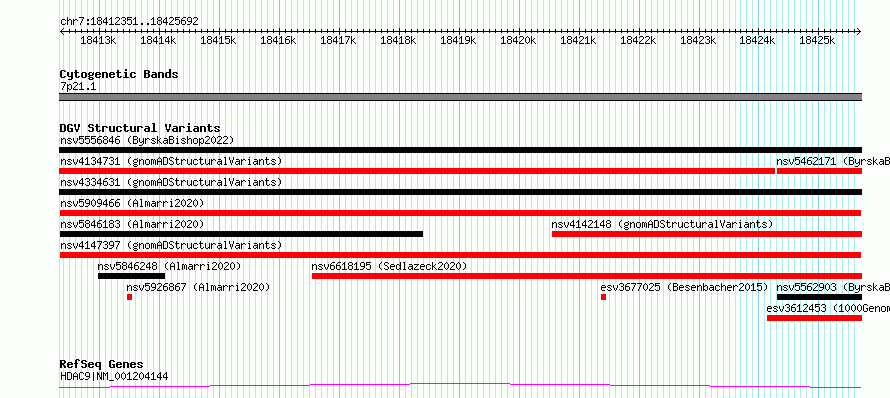Screen dimensions: 890x398
Task: Click the 18414k ruler position
Action: 158,40
